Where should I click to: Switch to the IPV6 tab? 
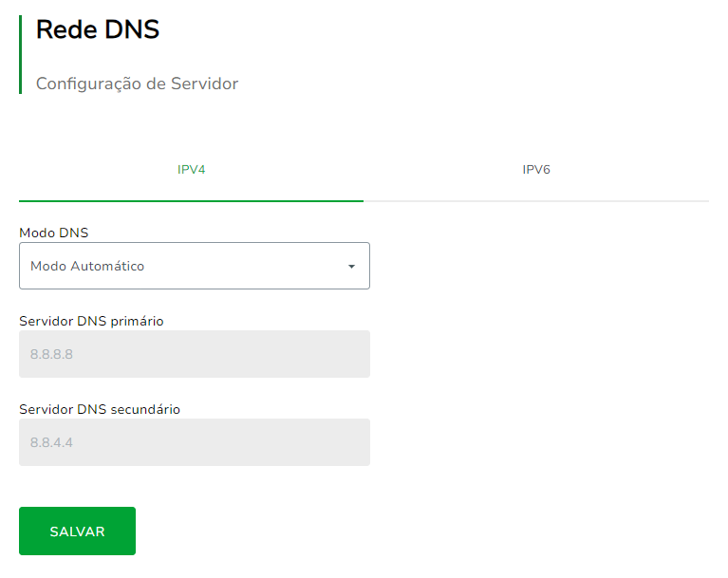pos(536,170)
